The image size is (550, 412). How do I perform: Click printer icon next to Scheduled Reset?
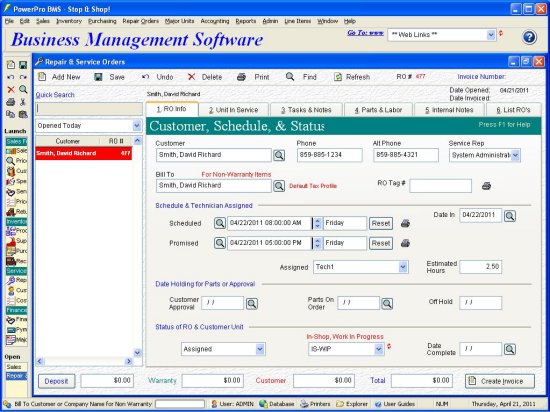click(x=405, y=223)
